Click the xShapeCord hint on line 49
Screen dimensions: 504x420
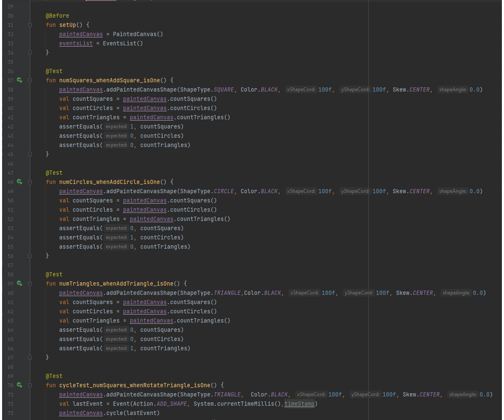[301, 191]
